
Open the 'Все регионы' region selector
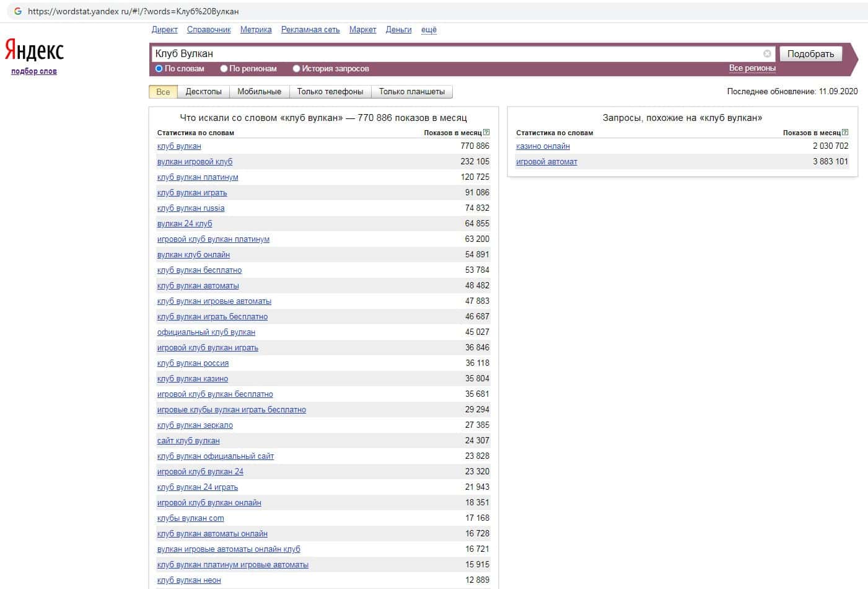click(x=752, y=68)
